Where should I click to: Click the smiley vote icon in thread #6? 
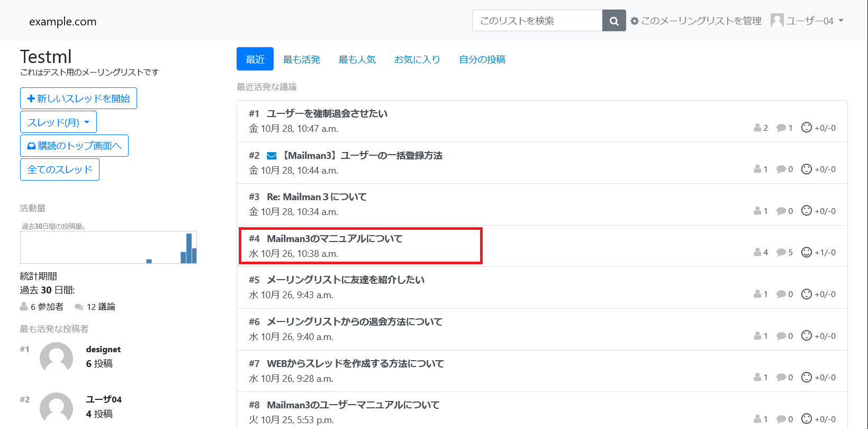click(806, 336)
